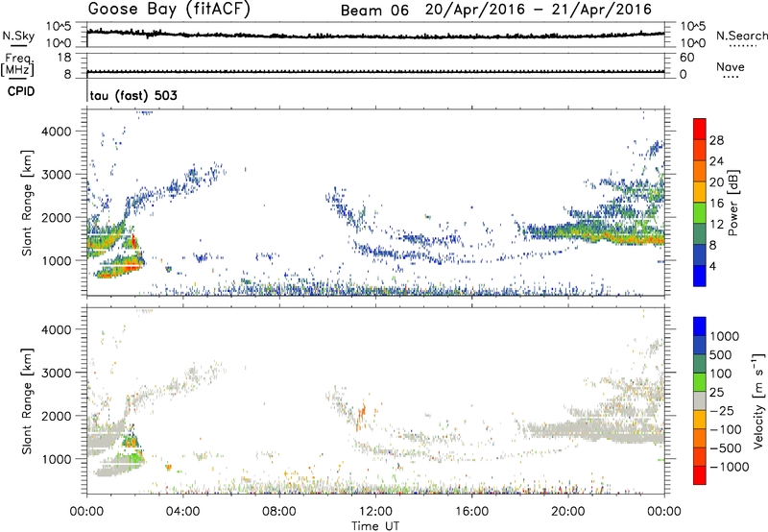Click the '4000' range tick on power panel
Image resolution: width=768 pixels, height=532 pixels.
(57, 132)
